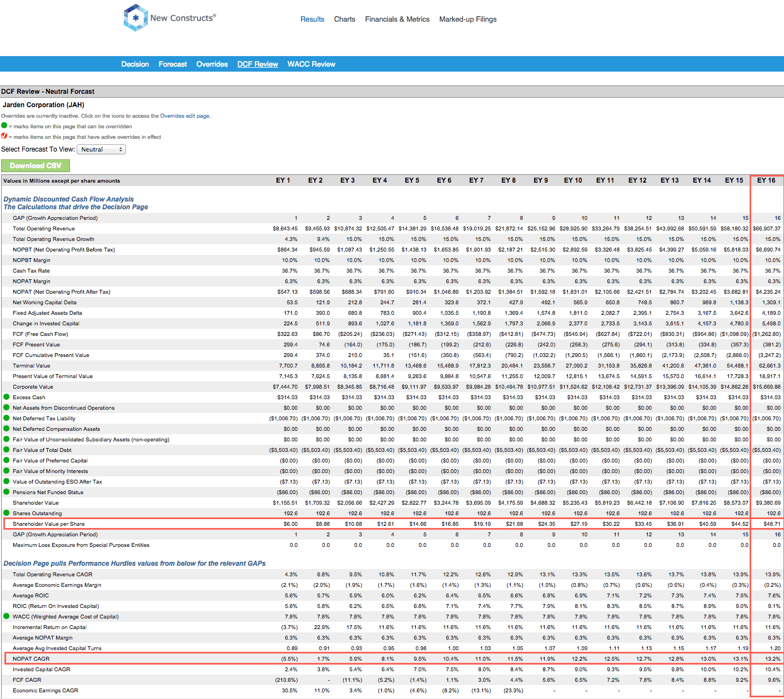784x699 pixels.
Task: Open the WACC Review page
Action: (311, 64)
